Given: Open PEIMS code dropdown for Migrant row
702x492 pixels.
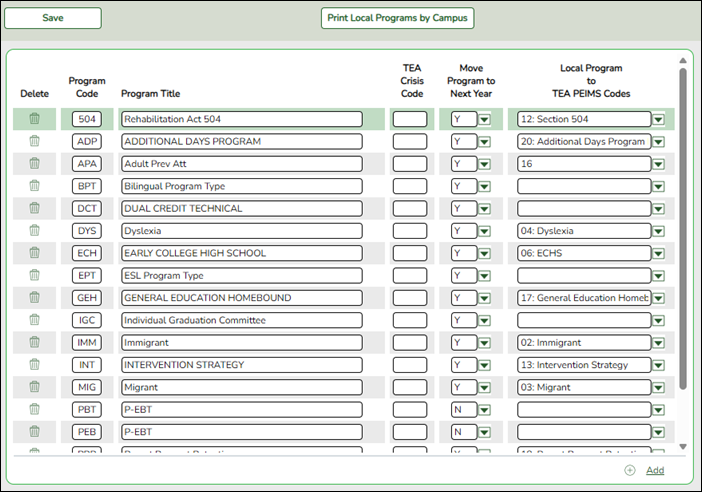Looking at the screenshot, I should [658, 387].
